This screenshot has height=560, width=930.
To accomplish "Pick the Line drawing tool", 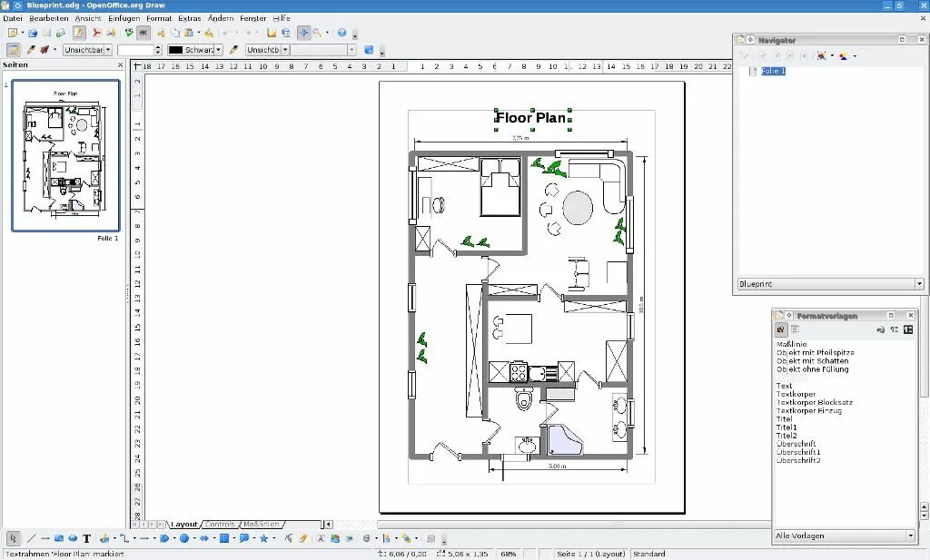I will coord(32,538).
